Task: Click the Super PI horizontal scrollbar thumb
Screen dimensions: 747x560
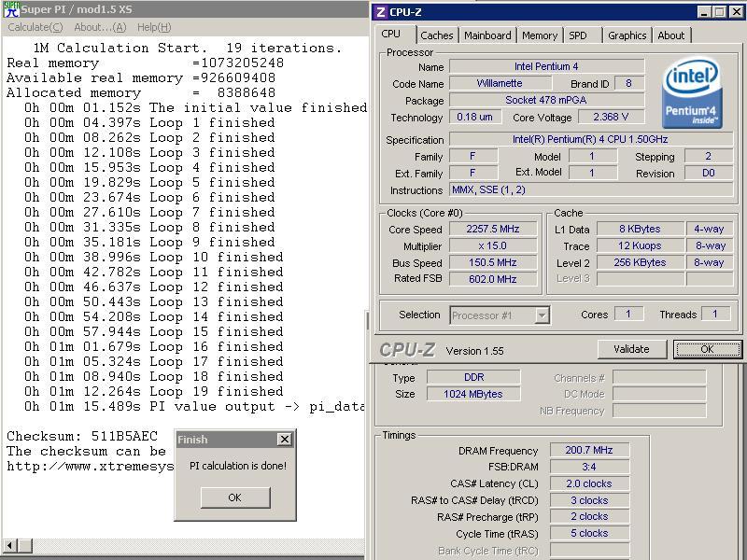Action: pyautogui.click(x=25, y=545)
